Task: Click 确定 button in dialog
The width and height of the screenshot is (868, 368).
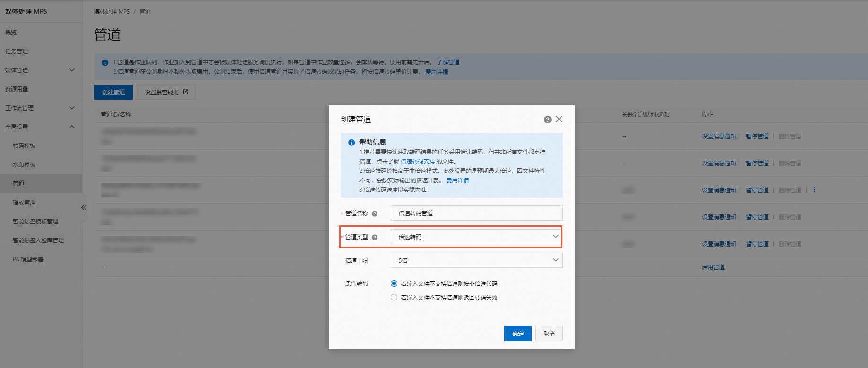Action: point(518,334)
